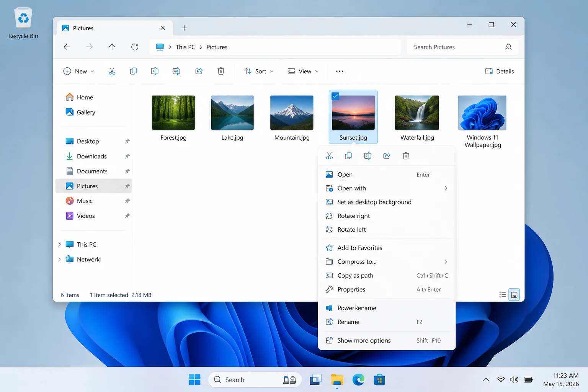Choose Open in the context menu

pos(387,175)
